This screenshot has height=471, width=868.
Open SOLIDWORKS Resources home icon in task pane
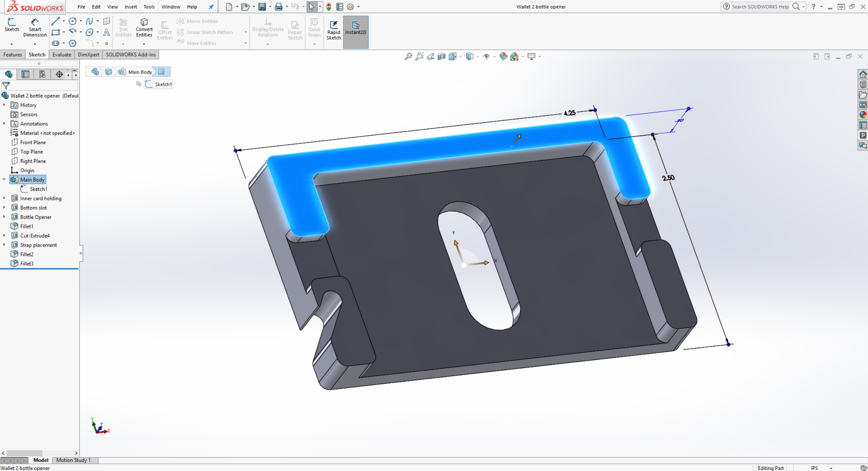coord(863,74)
